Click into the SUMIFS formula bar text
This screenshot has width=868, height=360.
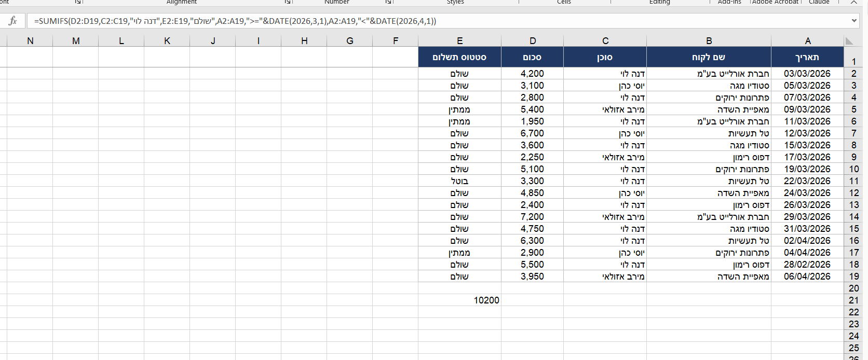[235, 21]
